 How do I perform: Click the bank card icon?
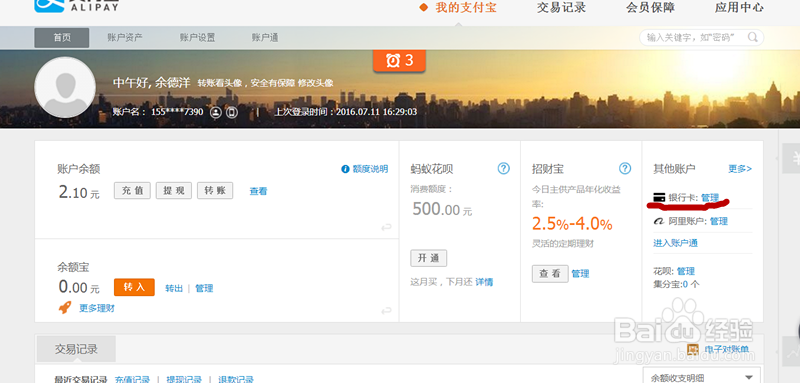point(659,197)
